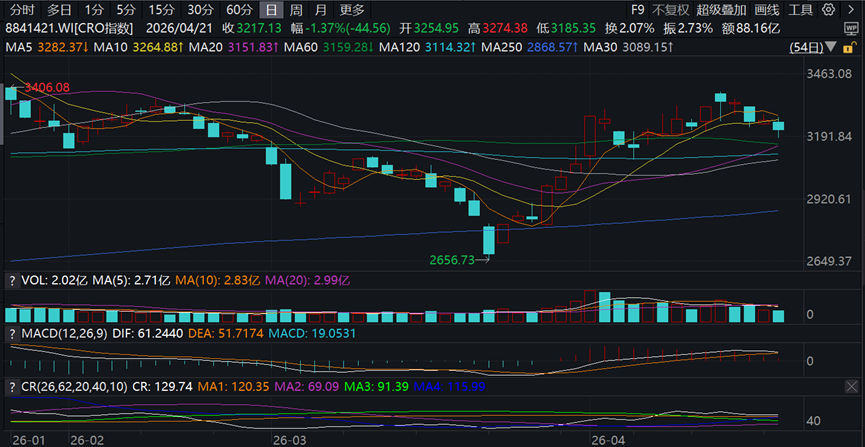865x447 pixels.
Task: Open the 不复权 adjustment selector
Action: 670,9
